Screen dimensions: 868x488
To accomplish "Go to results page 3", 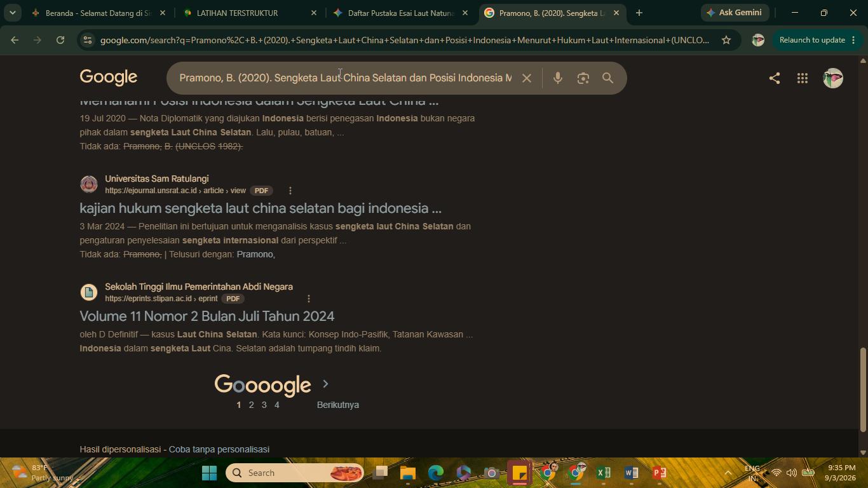I will pyautogui.click(x=264, y=405).
